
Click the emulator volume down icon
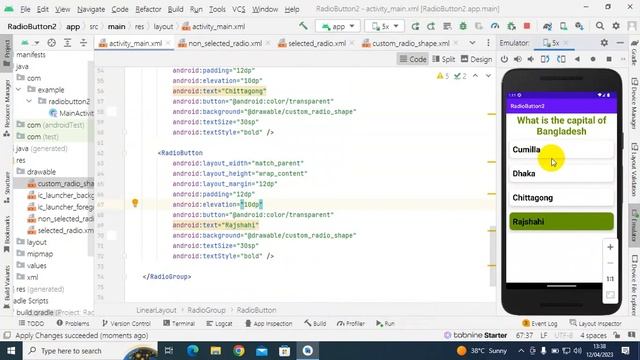pyautogui.click(x=531, y=59)
